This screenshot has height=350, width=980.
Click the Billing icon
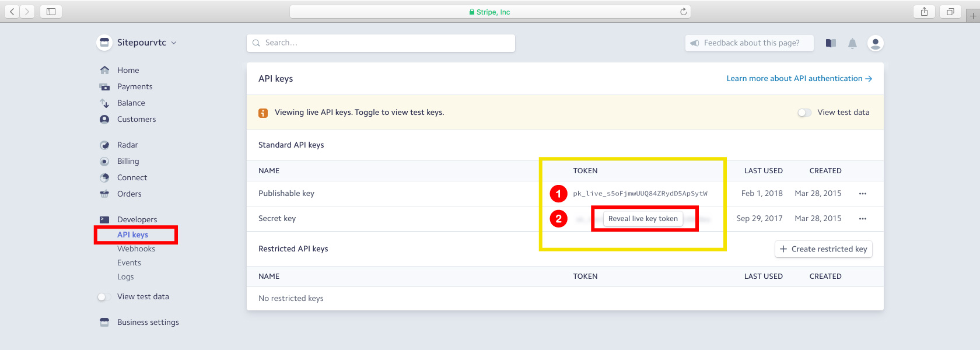coord(104,162)
